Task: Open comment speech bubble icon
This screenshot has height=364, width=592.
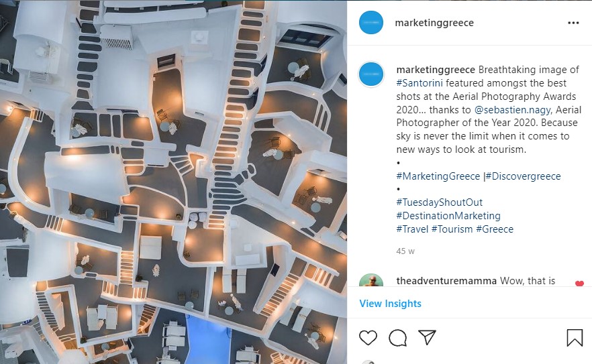Action: point(397,338)
